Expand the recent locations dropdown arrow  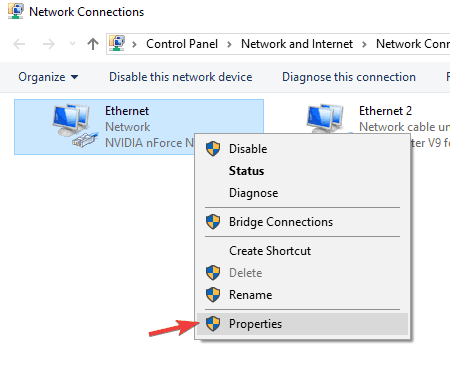pyautogui.click(x=72, y=44)
